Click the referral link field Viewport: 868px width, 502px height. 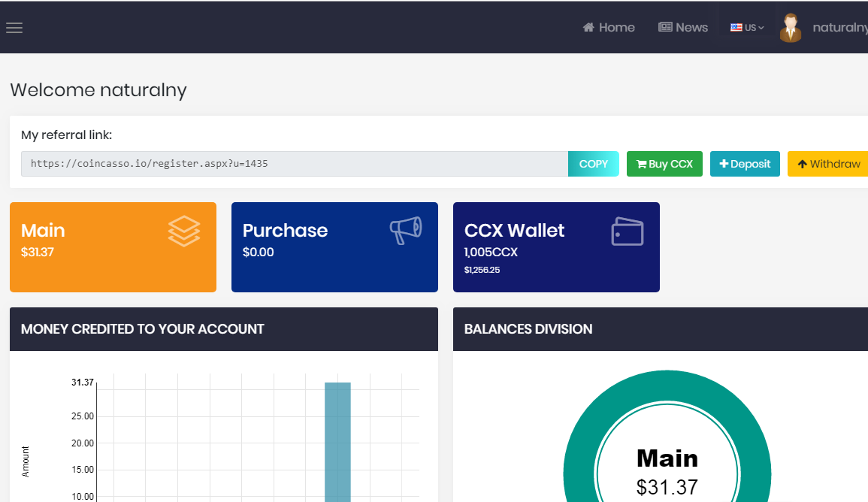(x=295, y=164)
